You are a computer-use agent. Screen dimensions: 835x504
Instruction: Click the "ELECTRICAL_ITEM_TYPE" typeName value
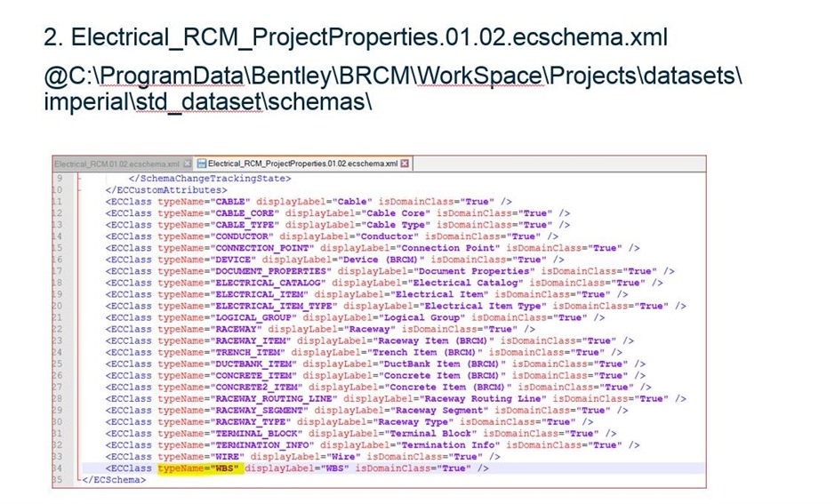[x=274, y=306]
